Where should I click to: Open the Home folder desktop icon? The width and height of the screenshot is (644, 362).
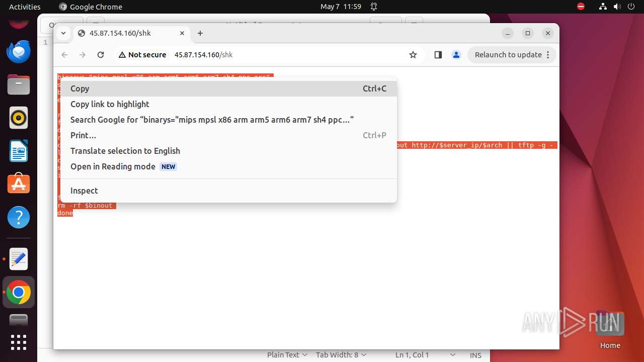[610, 329]
